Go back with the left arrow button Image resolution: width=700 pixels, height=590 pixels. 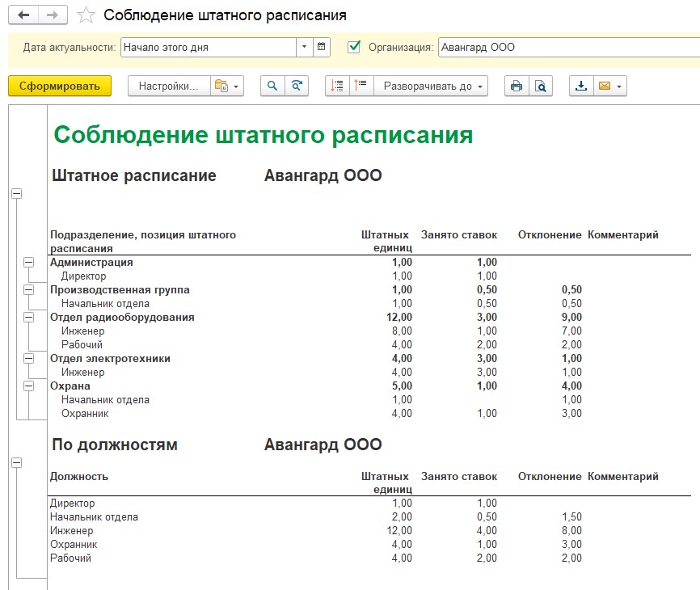click(23, 15)
